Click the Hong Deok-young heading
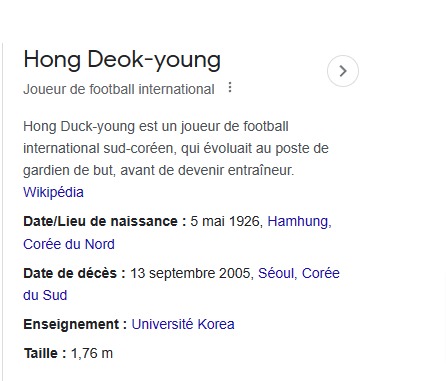Viewport: 446px width, 381px height. [122, 60]
